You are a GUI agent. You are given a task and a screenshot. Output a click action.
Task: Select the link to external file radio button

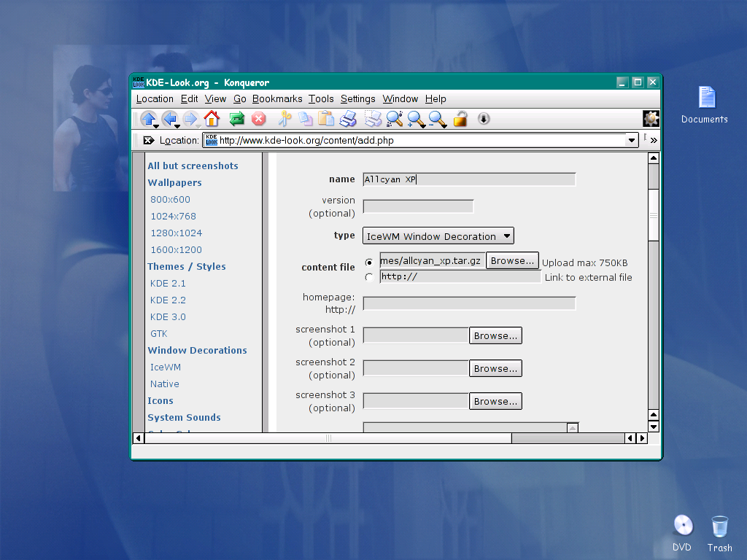click(369, 277)
